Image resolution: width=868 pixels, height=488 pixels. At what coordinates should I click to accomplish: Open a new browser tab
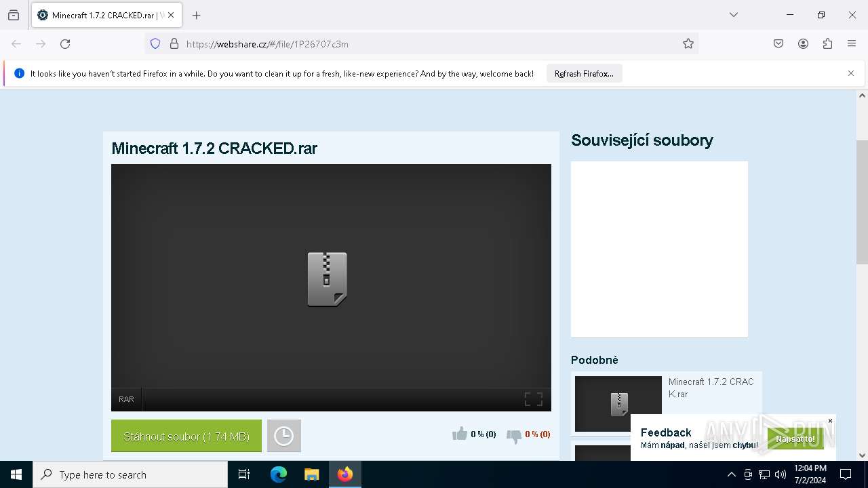197,15
